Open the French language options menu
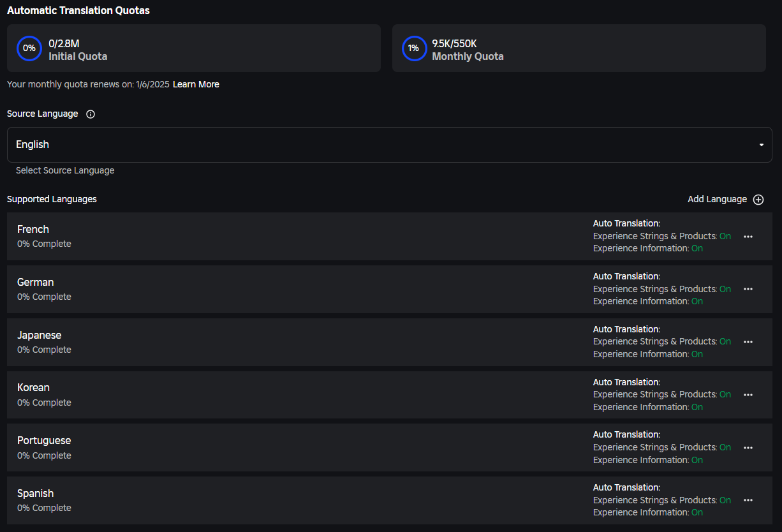The height and width of the screenshot is (532, 782). pyautogui.click(x=748, y=237)
